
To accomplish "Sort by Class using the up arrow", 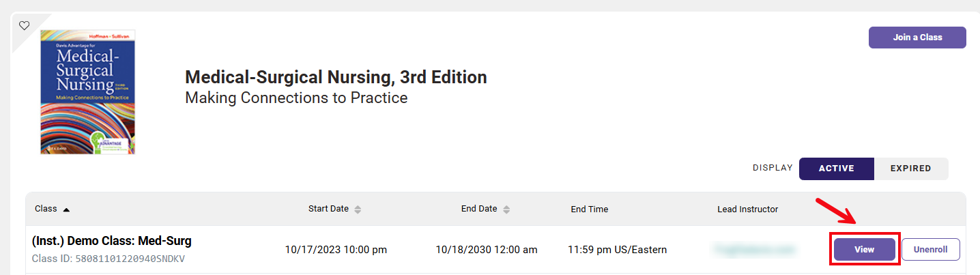I will click(66, 209).
